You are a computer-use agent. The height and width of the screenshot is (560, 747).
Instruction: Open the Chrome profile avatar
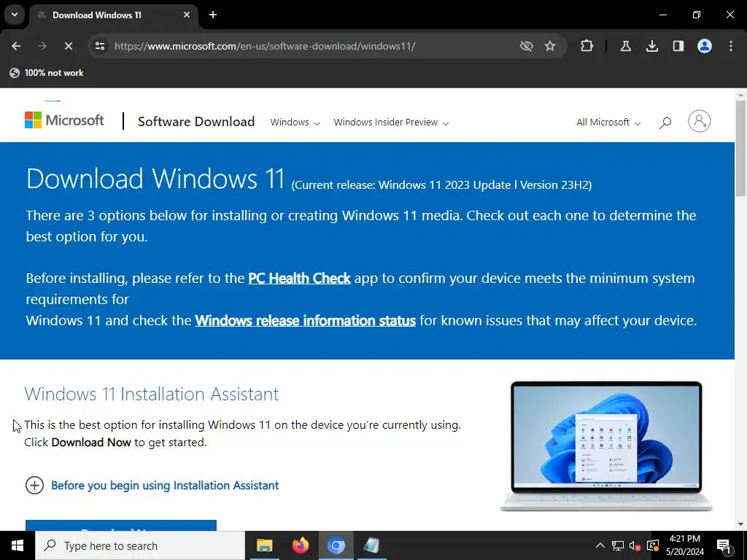705,46
